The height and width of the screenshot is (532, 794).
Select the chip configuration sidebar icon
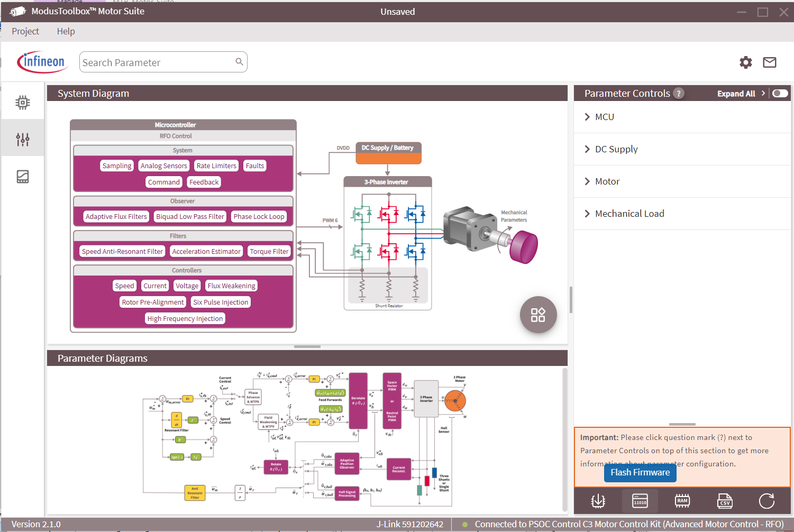point(23,103)
